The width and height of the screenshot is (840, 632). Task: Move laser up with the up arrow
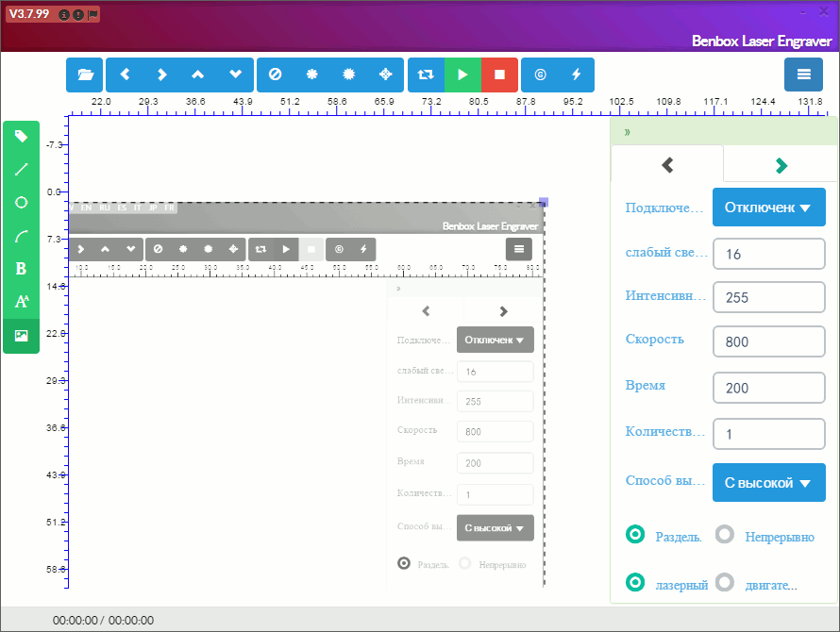point(198,75)
